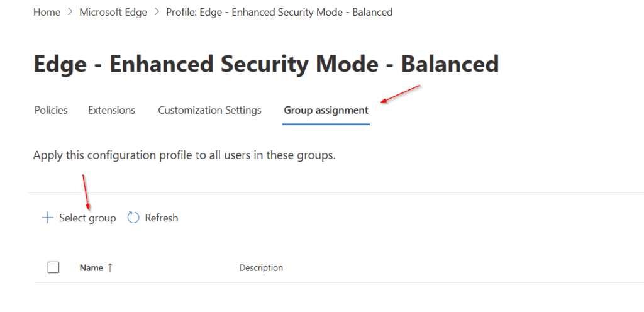Click the plus icon beside Select group
The width and height of the screenshot is (644, 312).
[x=46, y=218]
